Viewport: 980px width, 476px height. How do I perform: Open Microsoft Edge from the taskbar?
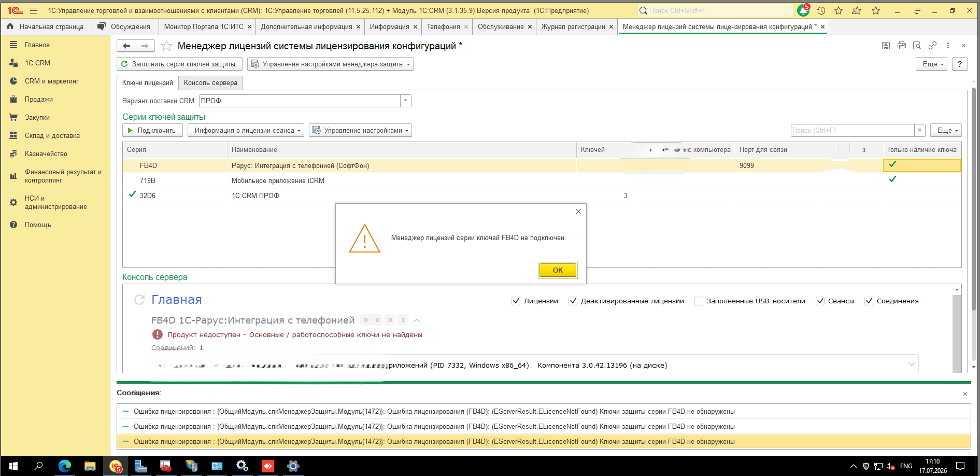click(64, 466)
